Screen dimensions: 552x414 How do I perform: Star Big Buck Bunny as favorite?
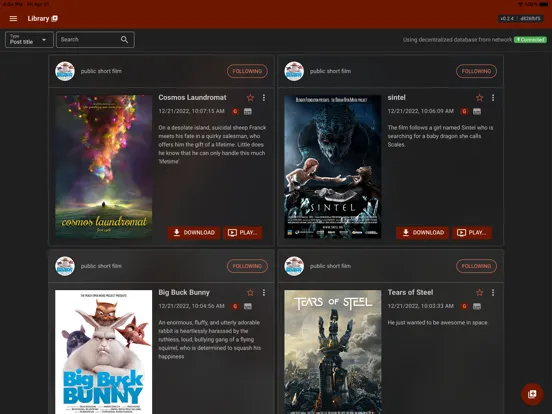point(250,293)
